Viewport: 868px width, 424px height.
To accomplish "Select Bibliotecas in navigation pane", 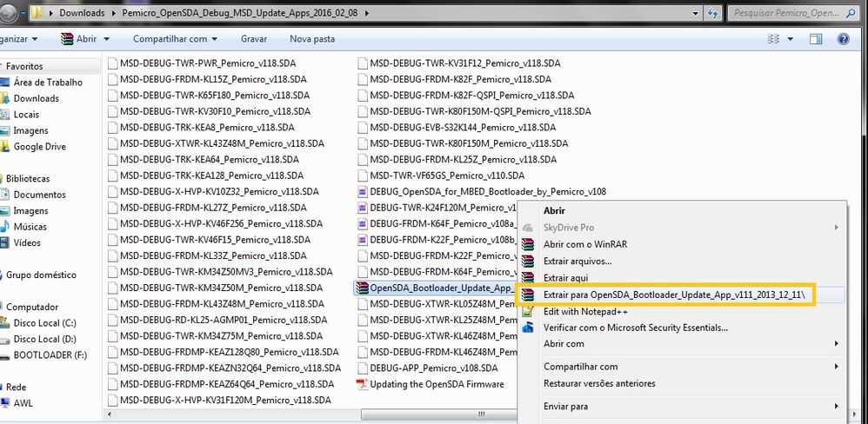I will (28, 179).
